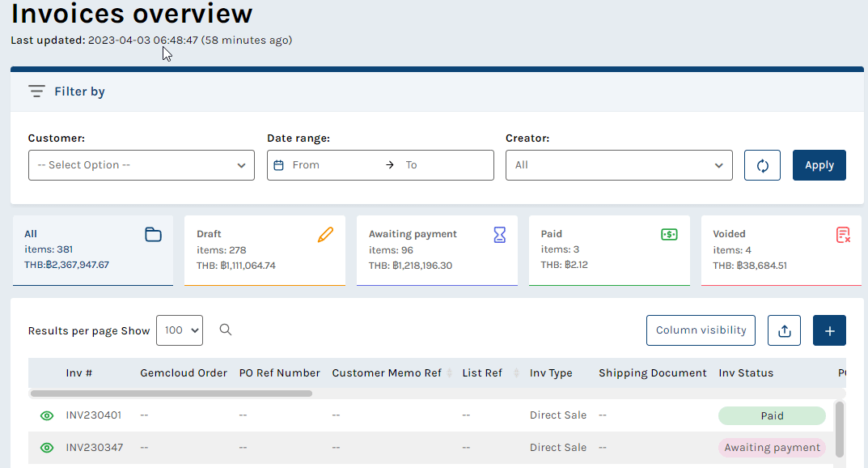Click the vertical table scrollbar
This screenshot has height=468, width=868.
click(x=839, y=429)
